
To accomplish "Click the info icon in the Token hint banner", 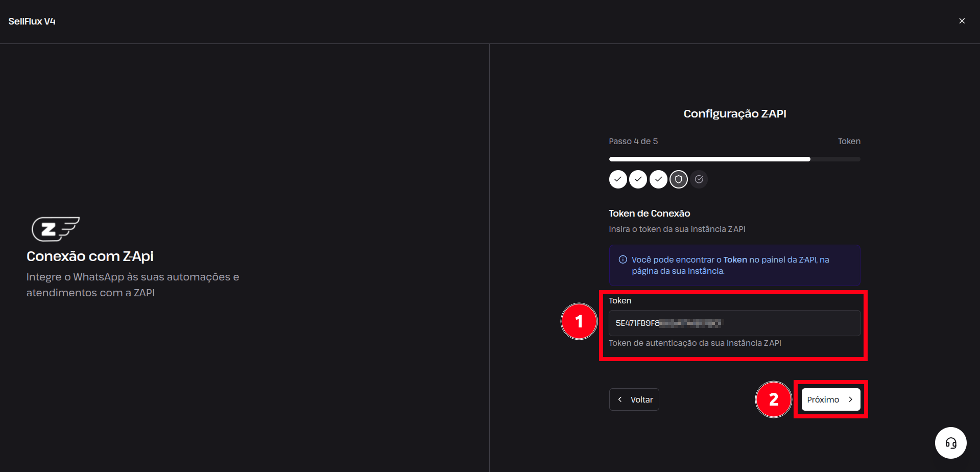I will 623,259.
